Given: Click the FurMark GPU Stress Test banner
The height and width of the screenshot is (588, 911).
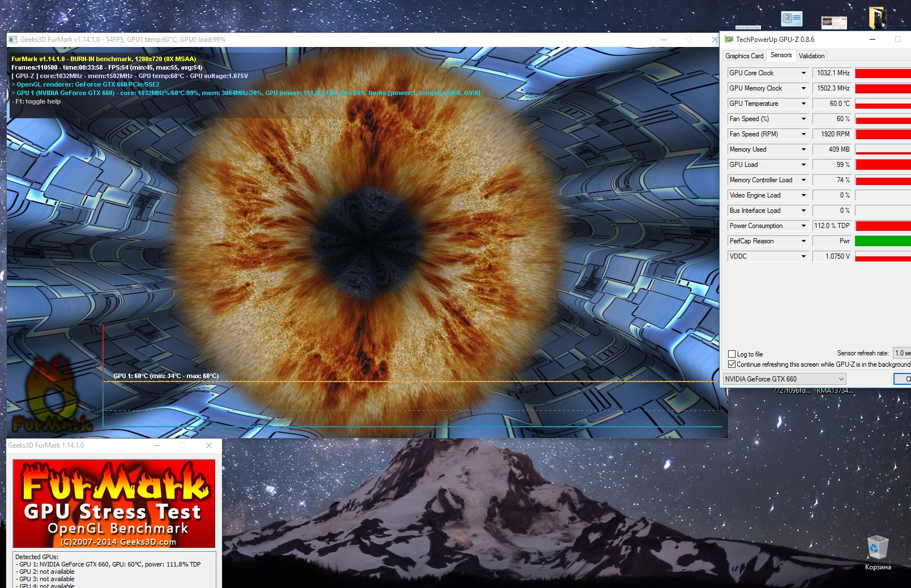Looking at the screenshot, I should point(114,503).
